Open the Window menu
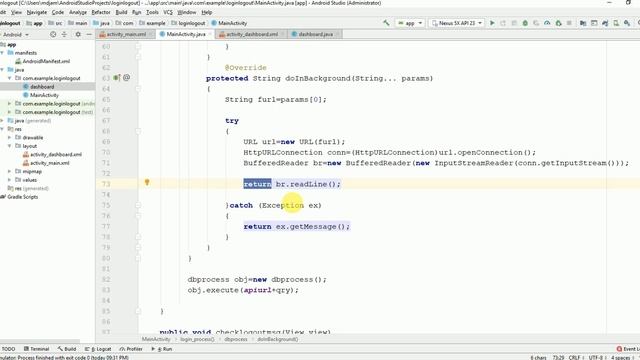The width and height of the screenshot is (640, 360). tap(187, 12)
